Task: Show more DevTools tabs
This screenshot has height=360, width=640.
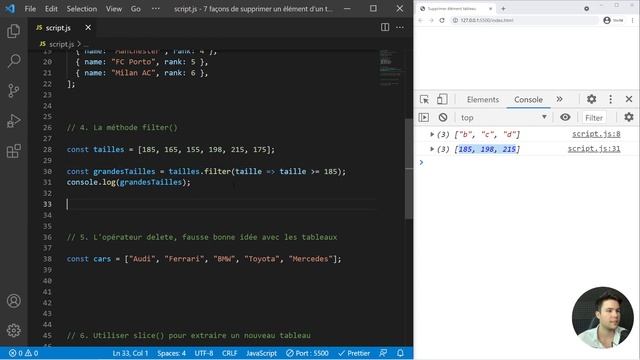Action: [x=560, y=99]
